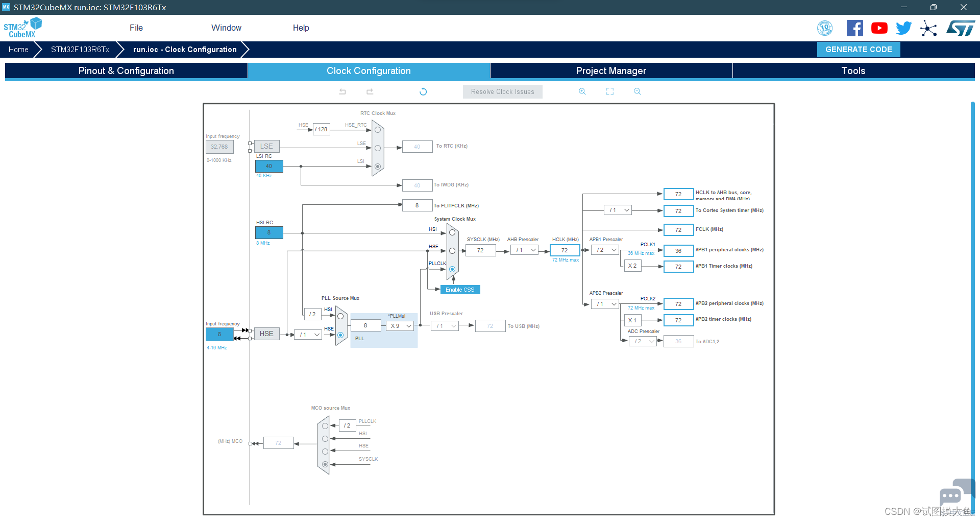Click the Enable CSS button
Image resolution: width=980 pixels, height=521 pixels.
tap(460, 290)
